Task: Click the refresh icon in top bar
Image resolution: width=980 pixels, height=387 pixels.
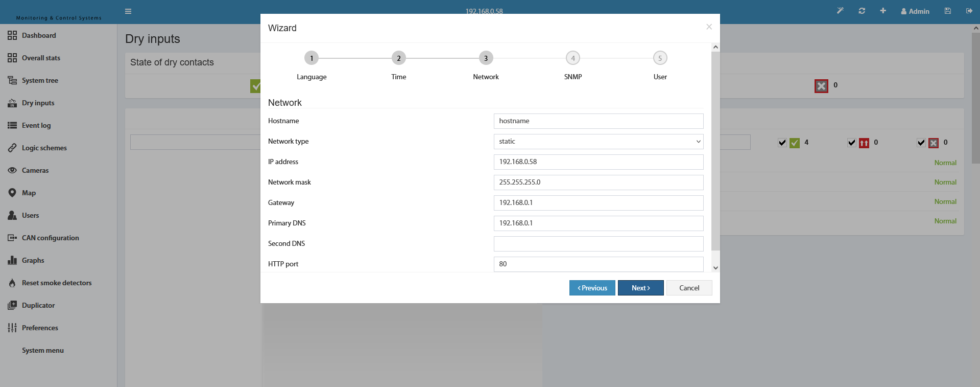Action: click(x=862, y=11)
